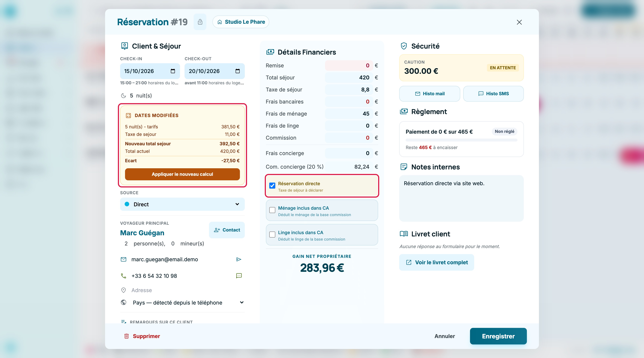Edit the Taxe de séjour value 8,8

tap(349, 90)
